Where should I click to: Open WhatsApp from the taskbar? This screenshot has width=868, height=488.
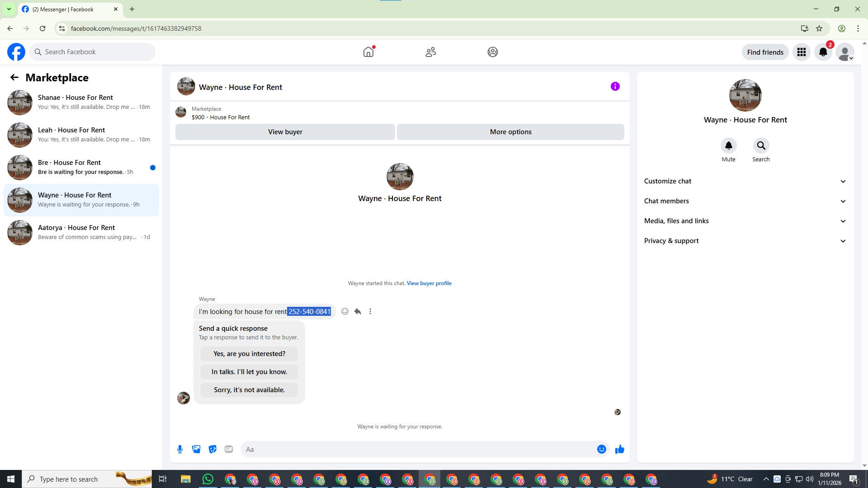click(208, 479)
